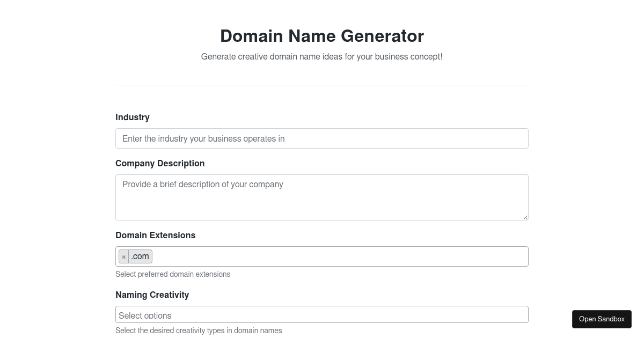Click "Select preferred domain extensions" helper text
644x338 pixels.
pyautogui.click(x=173, y=274)
